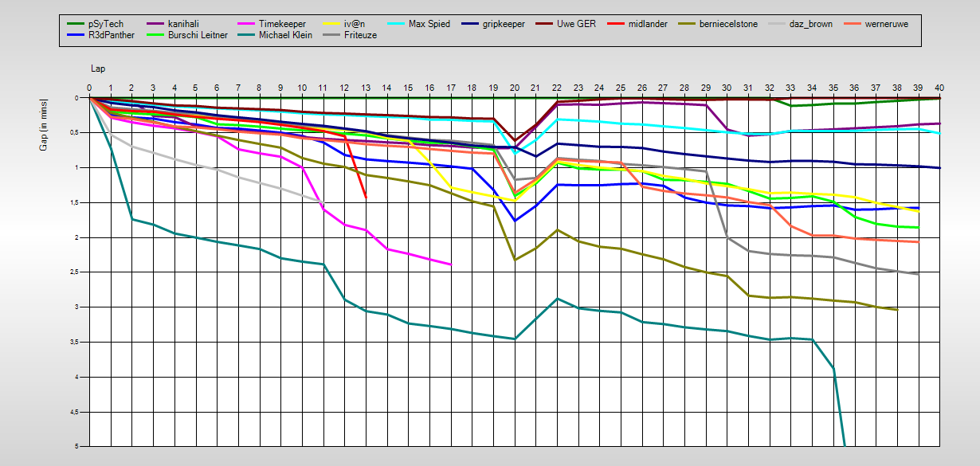
Task: Click lap number 29 on the lap axis
Action: click(x=706, y=88)
